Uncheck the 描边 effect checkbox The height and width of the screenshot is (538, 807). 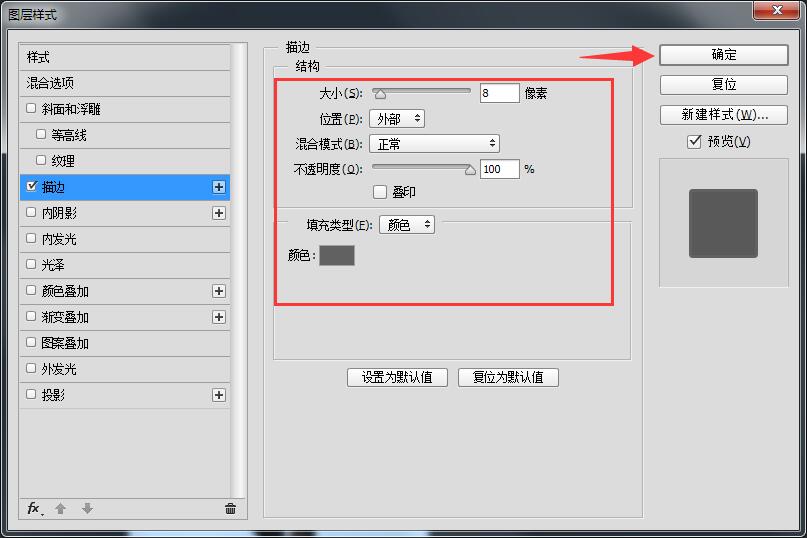click(x=31, y=186)
